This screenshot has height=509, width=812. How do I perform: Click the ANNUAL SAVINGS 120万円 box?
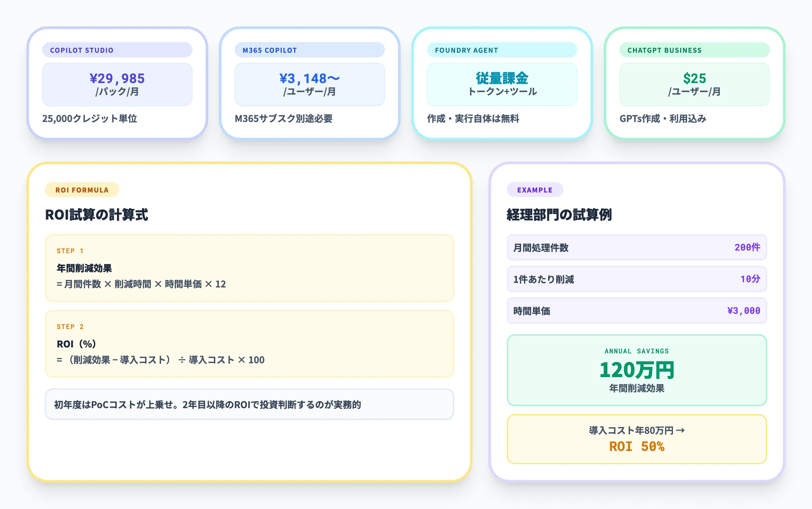coord(637,370)
